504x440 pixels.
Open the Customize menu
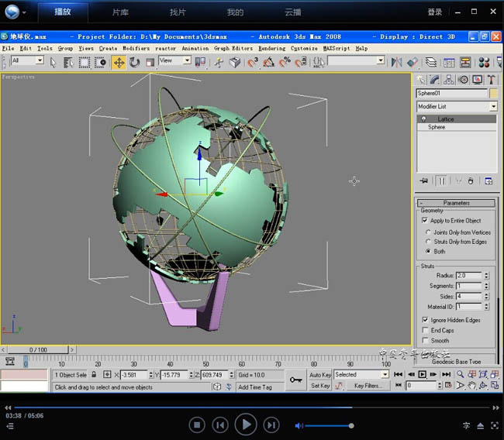click(x=304, y=48)
